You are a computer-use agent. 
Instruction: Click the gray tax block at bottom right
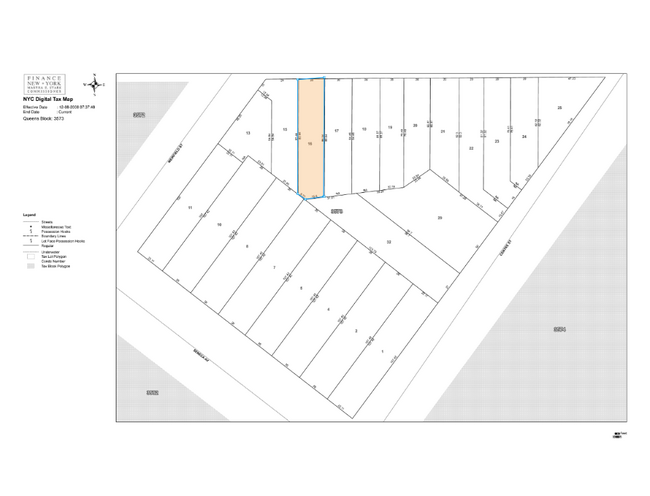click(x=560, y=330)
